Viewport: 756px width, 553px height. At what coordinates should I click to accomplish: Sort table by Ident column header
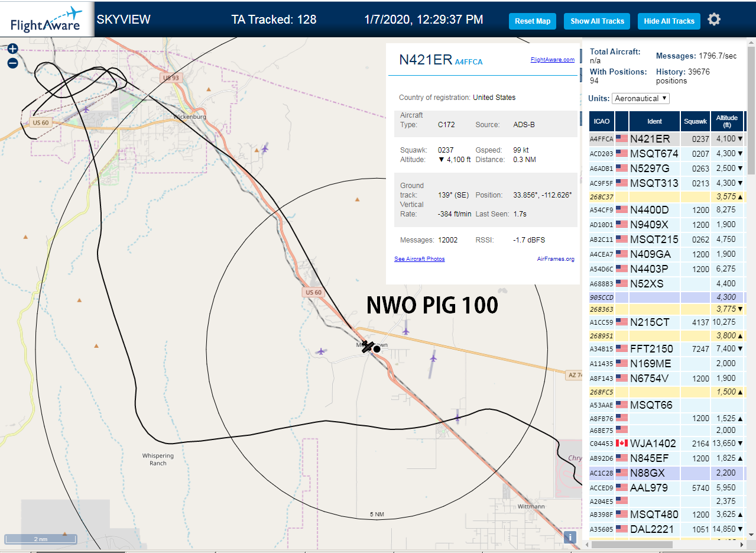pyautogui.click(x=654, y=121)
